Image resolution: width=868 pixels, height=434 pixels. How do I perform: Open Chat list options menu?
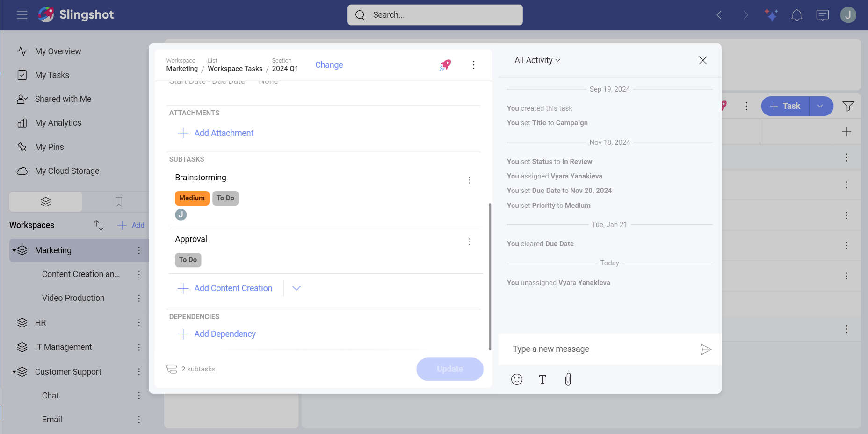point(139,396)
